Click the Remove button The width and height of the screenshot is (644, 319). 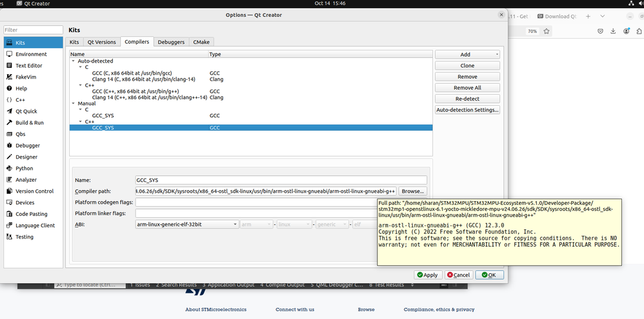click(467, 77)
